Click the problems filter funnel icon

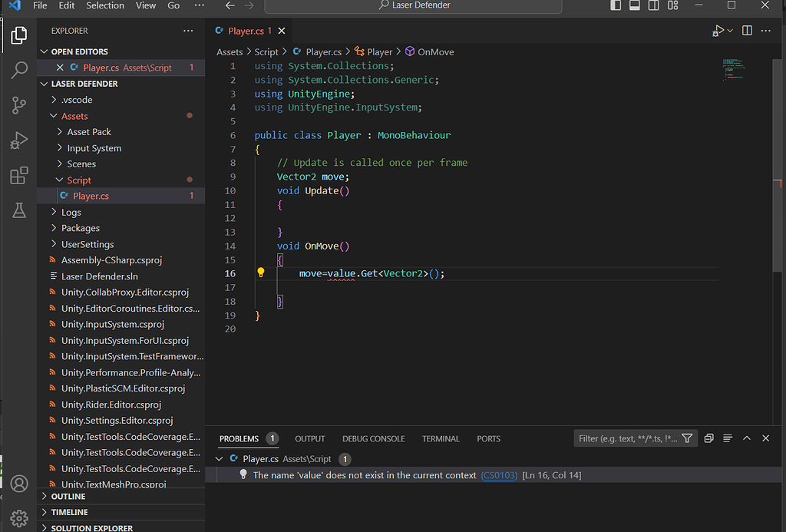[687, 438]
